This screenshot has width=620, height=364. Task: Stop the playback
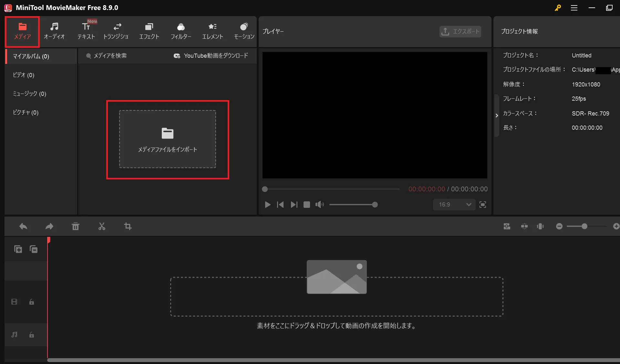[x=307, y=205]
